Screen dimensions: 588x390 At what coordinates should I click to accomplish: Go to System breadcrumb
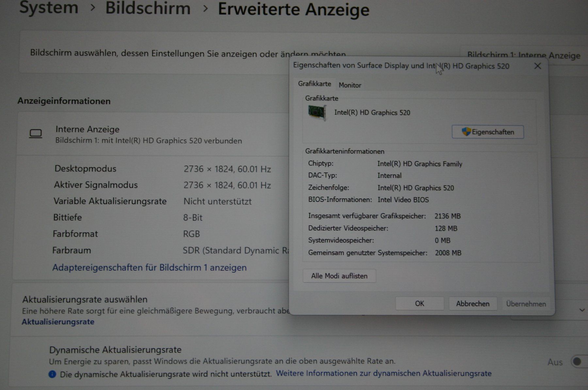point(49,7)
